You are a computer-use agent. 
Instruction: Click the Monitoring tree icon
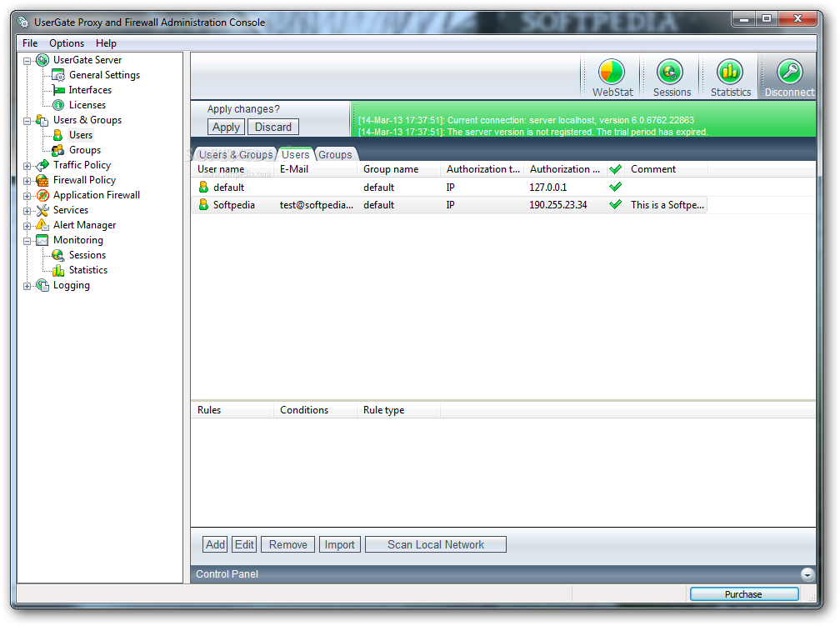click(42, 240)
